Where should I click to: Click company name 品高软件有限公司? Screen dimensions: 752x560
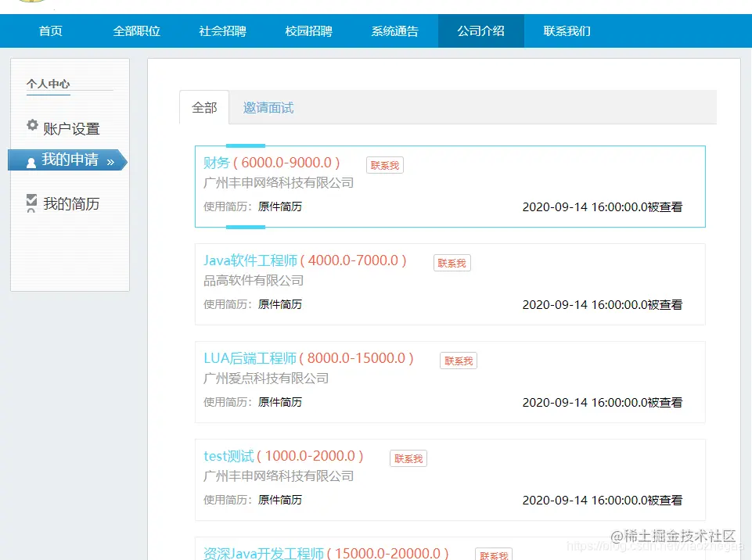[x=254, y=281]
